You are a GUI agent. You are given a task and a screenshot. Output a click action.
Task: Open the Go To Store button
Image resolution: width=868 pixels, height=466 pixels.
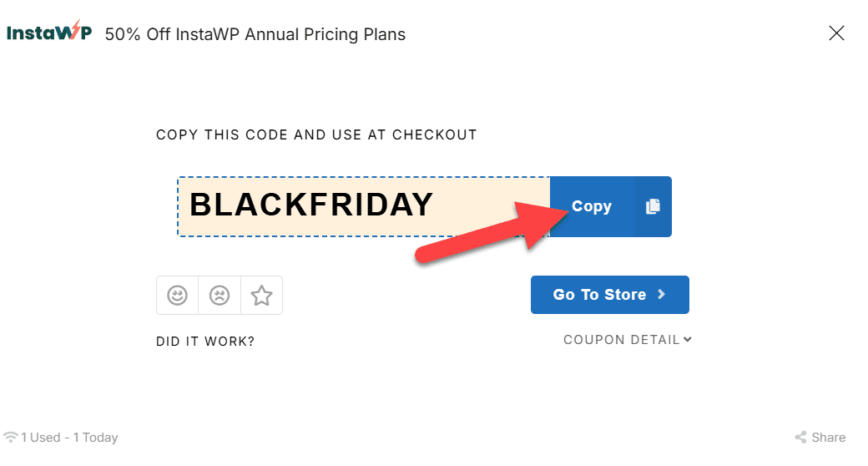pos(609,295)
